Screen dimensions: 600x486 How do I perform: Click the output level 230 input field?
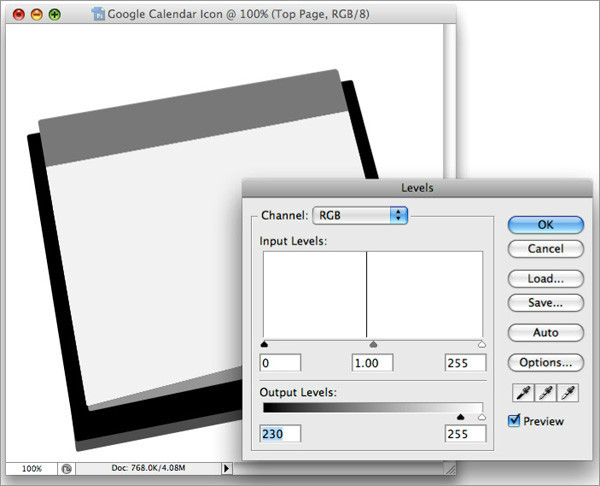[x=281, y=434]
